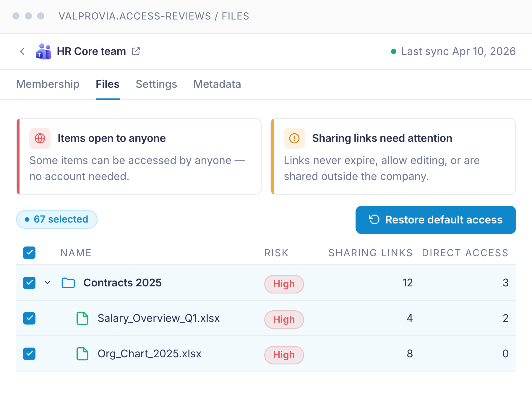Screen dimensions: 532x399
Task: Click High risk badge for Contracts 2025
Action: click(x=284, y=284)
